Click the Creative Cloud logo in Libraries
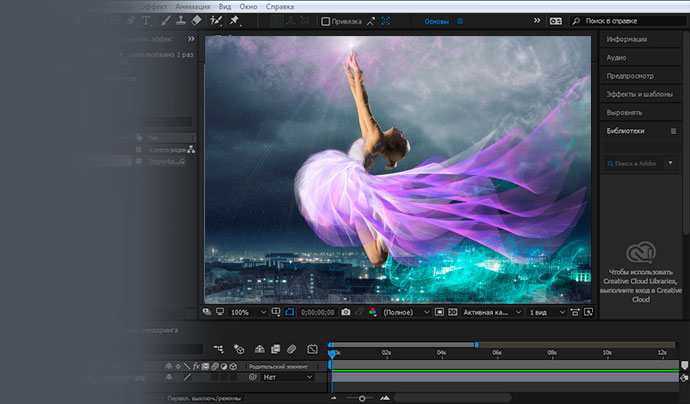Screen dimensions: 690x404 tap(641, 252)
